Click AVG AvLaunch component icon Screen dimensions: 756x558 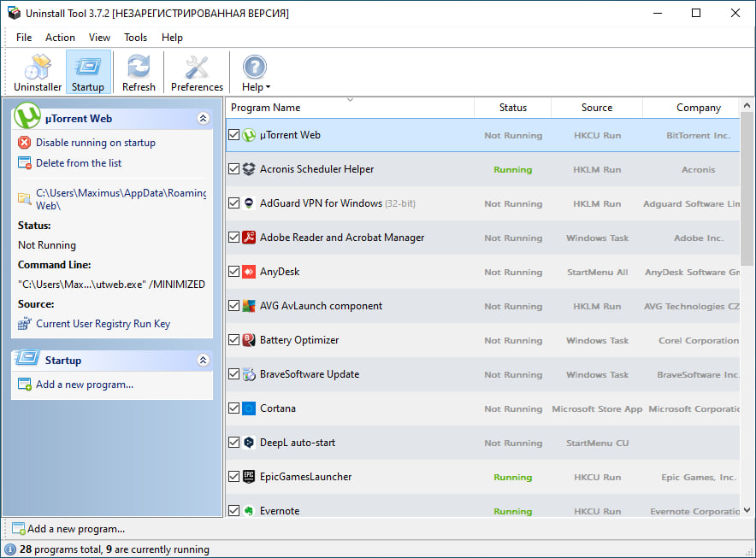pos(249,306)
